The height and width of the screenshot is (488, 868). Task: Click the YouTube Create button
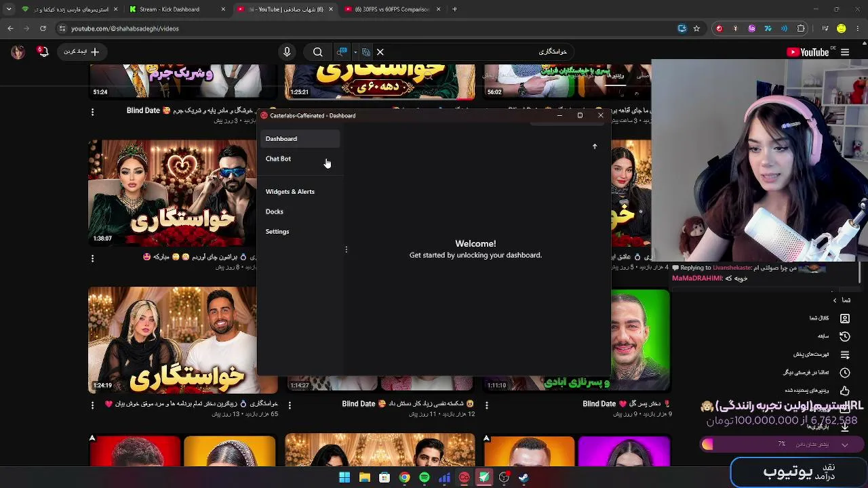[81, 52]
